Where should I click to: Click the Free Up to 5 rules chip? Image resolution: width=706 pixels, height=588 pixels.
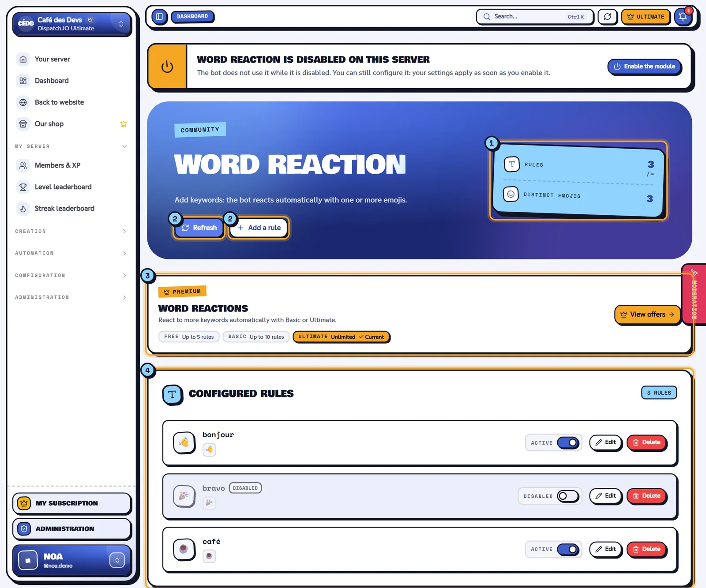pyautogui.click(x=189, y=337)
